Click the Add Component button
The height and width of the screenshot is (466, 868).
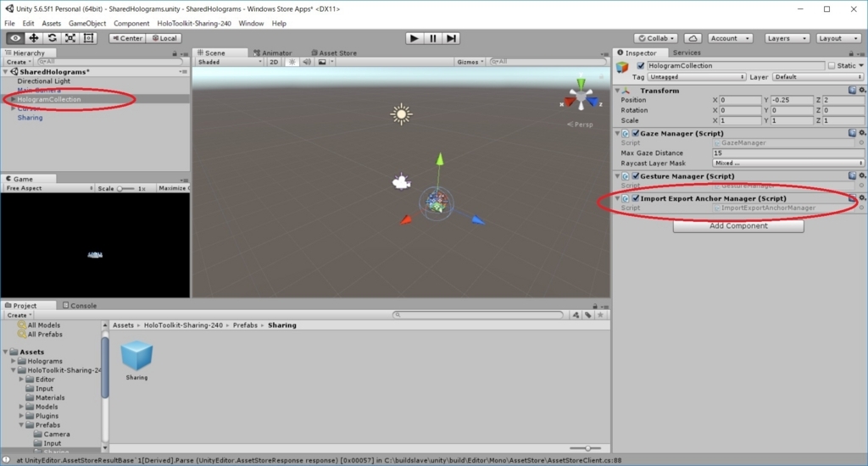(x=738, y=226)
